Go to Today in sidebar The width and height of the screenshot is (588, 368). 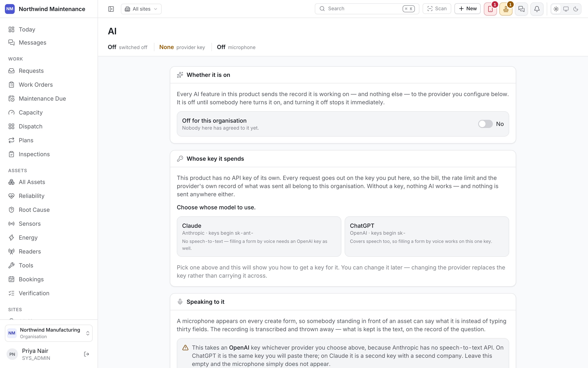point(49,29)
